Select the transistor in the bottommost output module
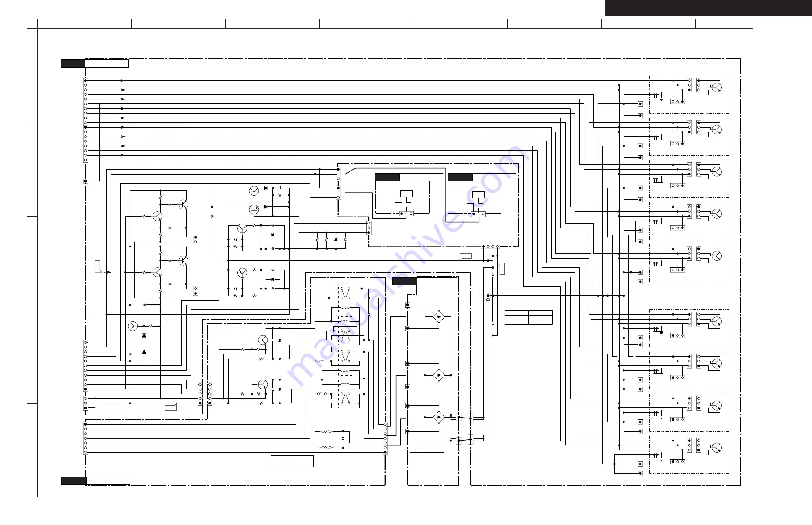 717,448
